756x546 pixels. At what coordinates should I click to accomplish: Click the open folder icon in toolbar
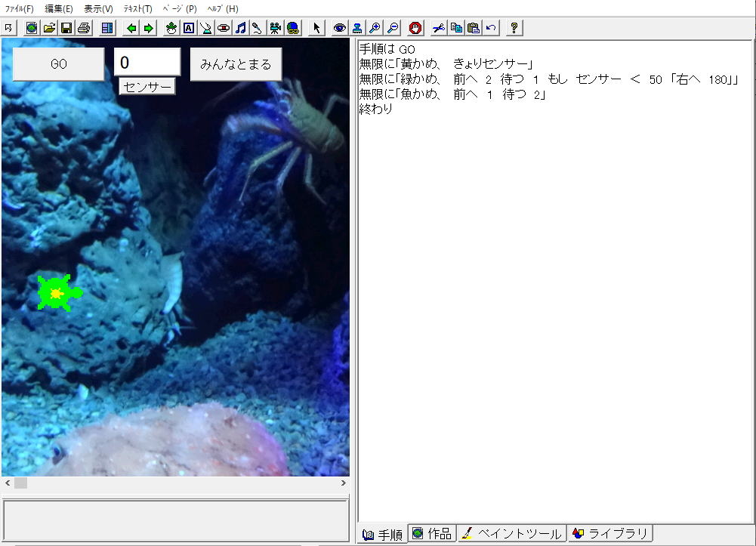tap(49, 28)
